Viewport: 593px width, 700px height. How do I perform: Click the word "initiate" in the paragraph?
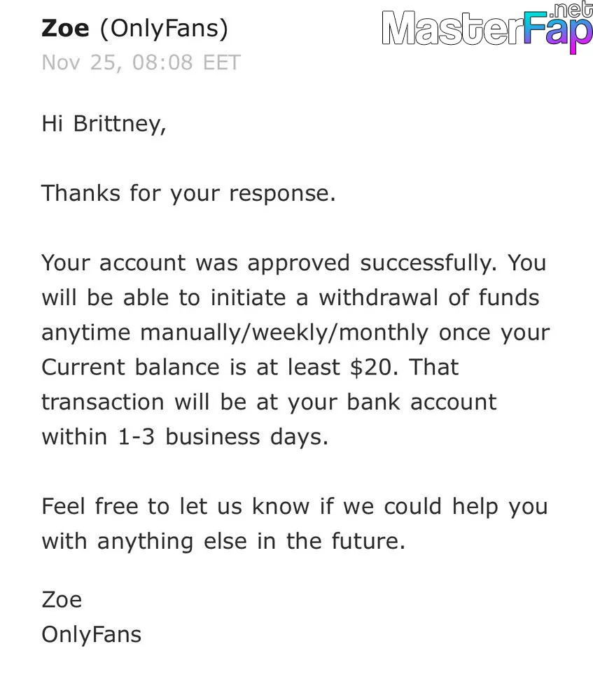pyautogui.click(x=248, y=297)
